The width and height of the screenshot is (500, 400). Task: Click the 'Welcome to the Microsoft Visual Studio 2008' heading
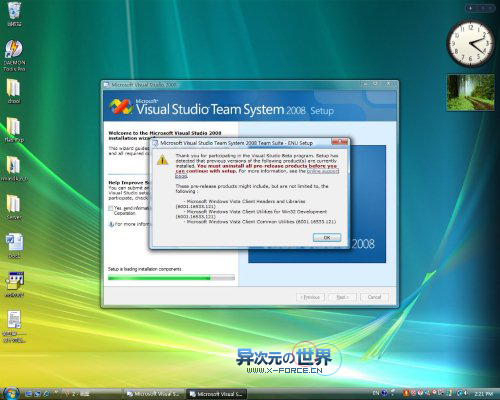[165, 133]
